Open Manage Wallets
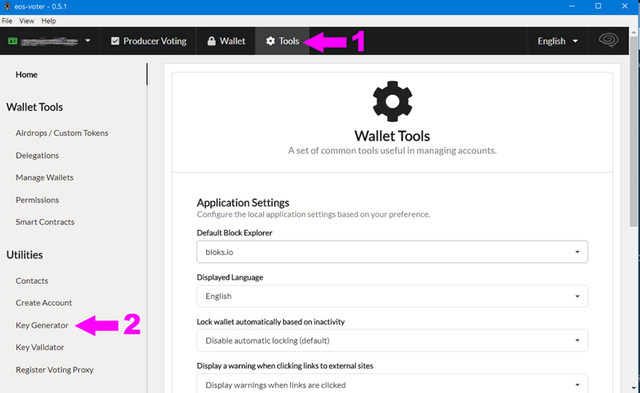640x393 pixels. [44, 178]
